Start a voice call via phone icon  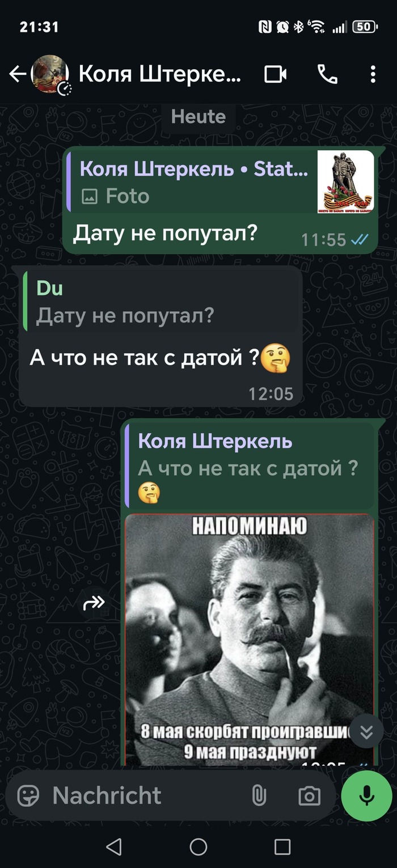pyautogui.click(x=327, y=74)
